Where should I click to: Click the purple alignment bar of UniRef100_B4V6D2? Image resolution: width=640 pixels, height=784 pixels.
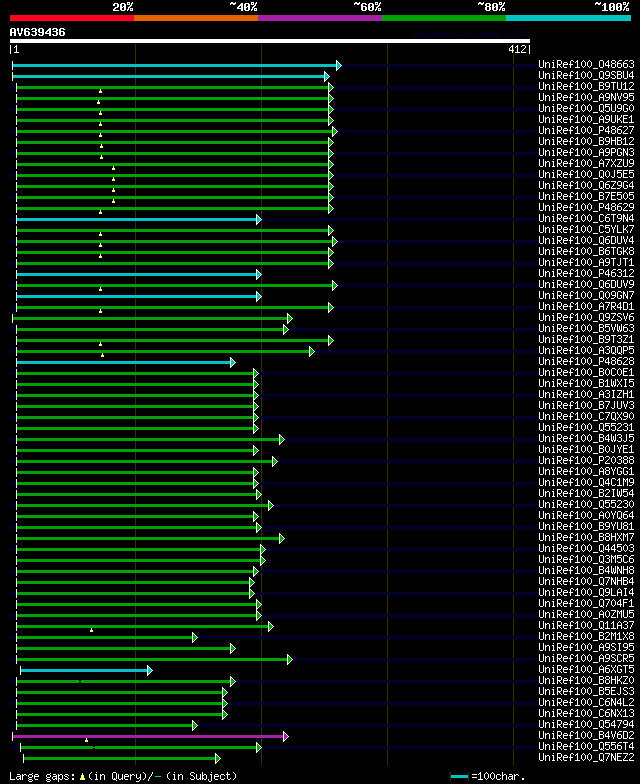(x=148, y=736)
